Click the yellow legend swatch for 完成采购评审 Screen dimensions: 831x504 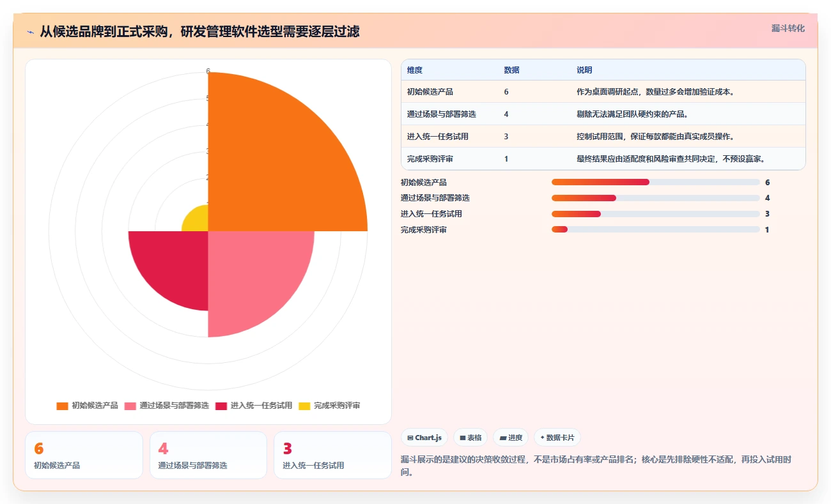(x=304, y=406)
